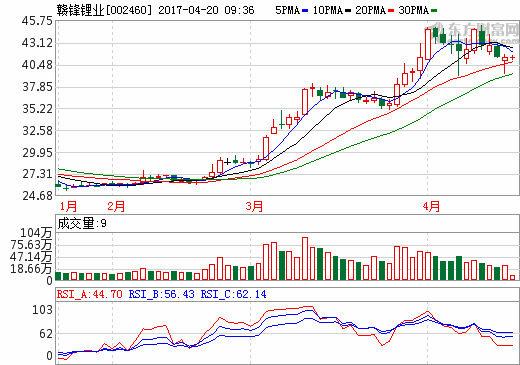The height and width of the screenshot is (365, 520).
Task: Click the 5PMA legend label
Action: pyautogui.click(x=287, y=10)
